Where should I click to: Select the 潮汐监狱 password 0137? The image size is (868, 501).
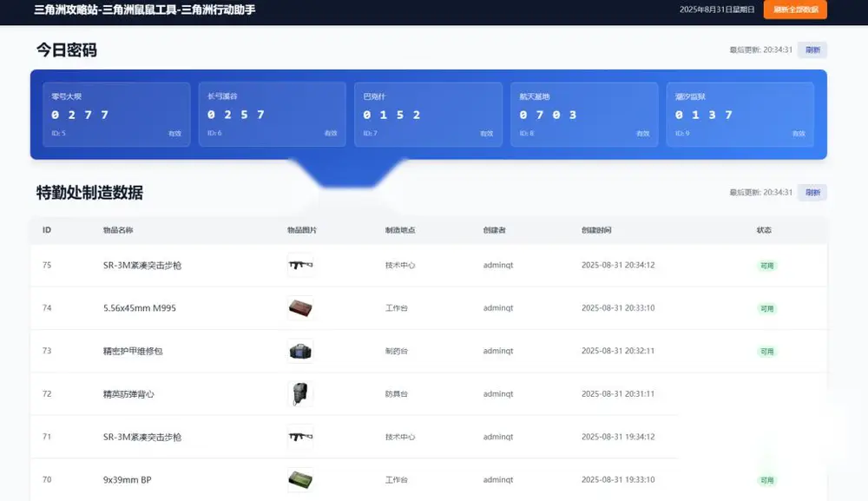(704, 115)
